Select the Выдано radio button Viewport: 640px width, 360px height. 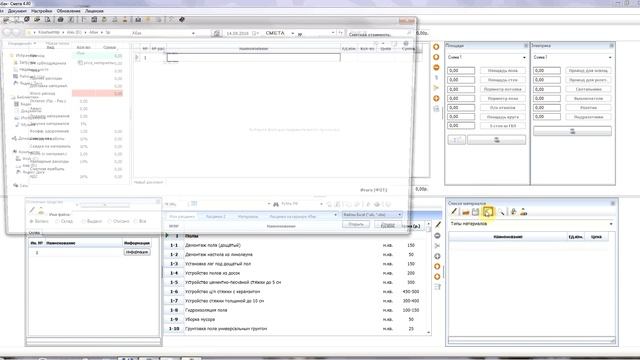click(x=92, y=221)
